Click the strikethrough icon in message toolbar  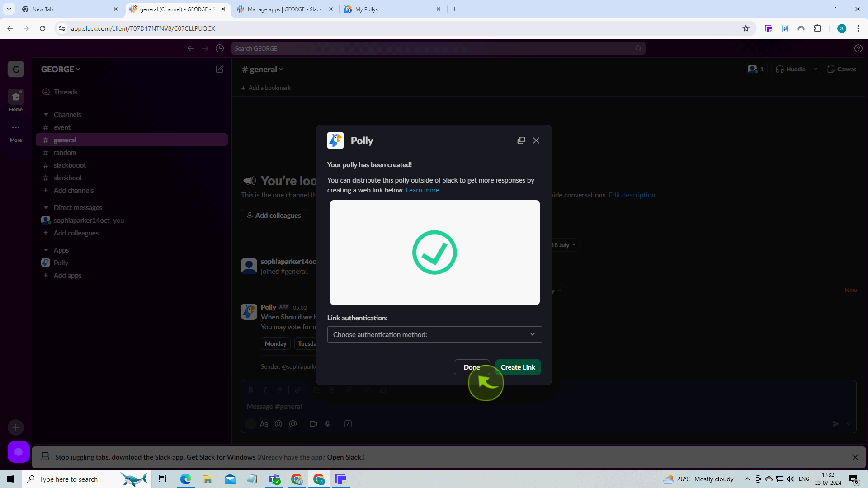tap(279, 389)
